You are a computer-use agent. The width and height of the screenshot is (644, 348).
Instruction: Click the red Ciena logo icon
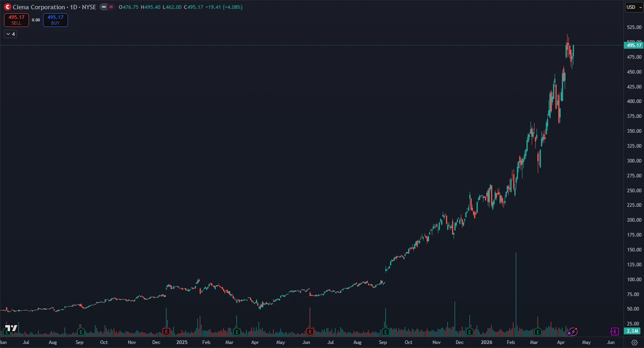tap(8, 7)
